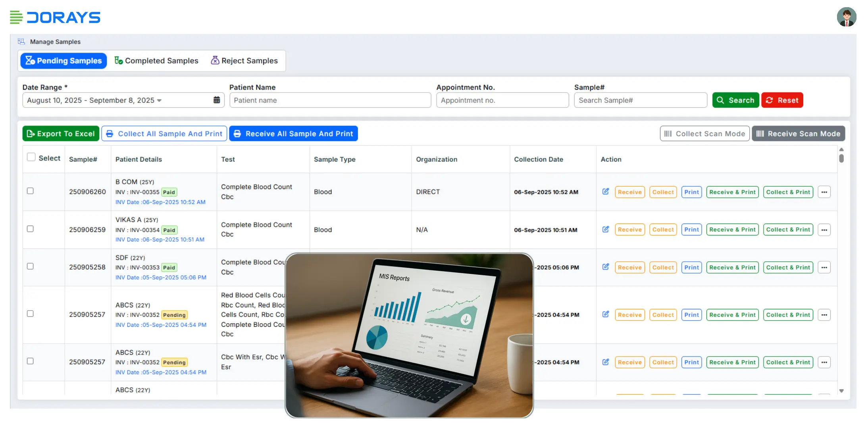
Task: Open more options for sample 250906259
Action: pyautogui.click(x=824, y=230)
